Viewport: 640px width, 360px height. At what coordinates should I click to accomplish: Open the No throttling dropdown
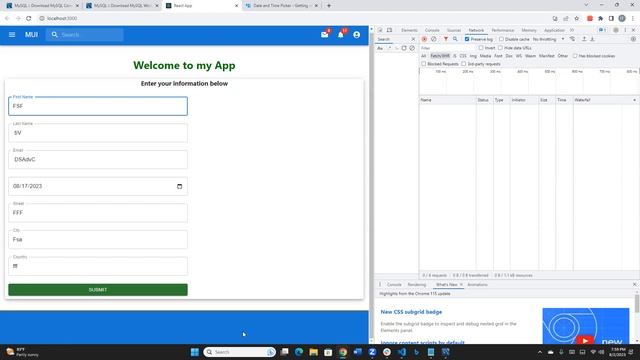[549, 39]
